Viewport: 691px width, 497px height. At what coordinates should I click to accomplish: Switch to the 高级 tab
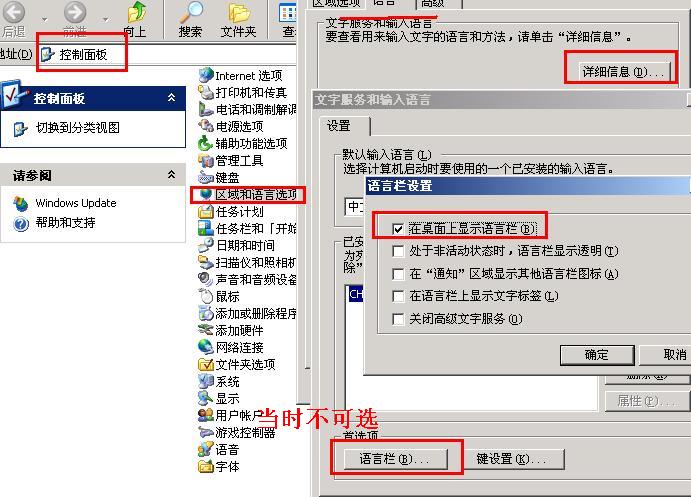point(433,4)
